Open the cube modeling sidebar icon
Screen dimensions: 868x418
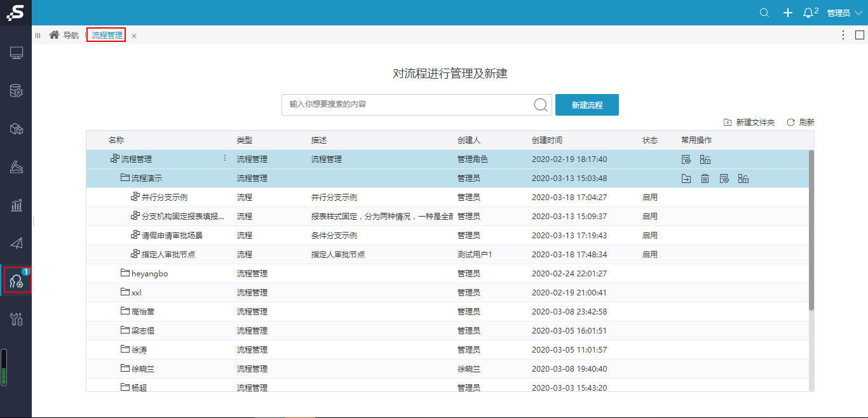coord(17,129)
